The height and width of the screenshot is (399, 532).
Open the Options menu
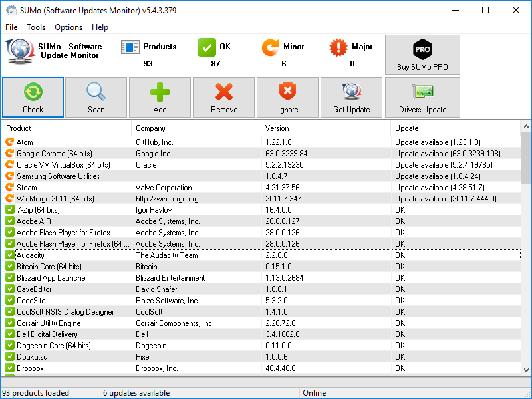click(x=68, y=27)
